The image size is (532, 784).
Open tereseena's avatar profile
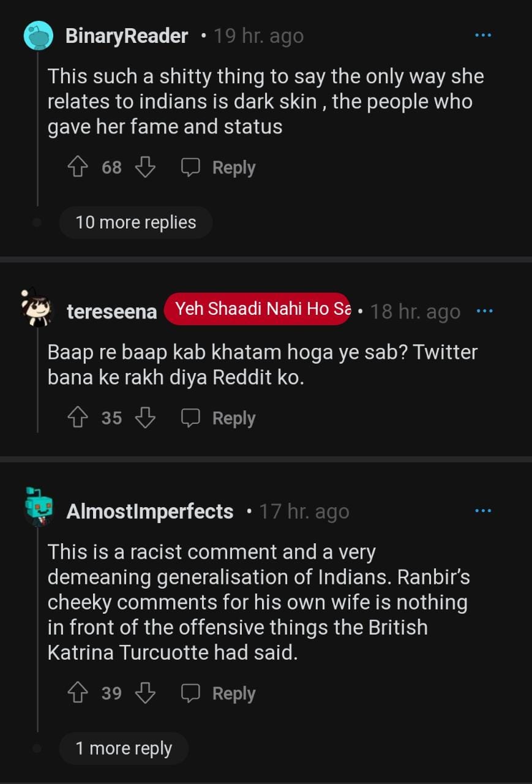[37, 307]
